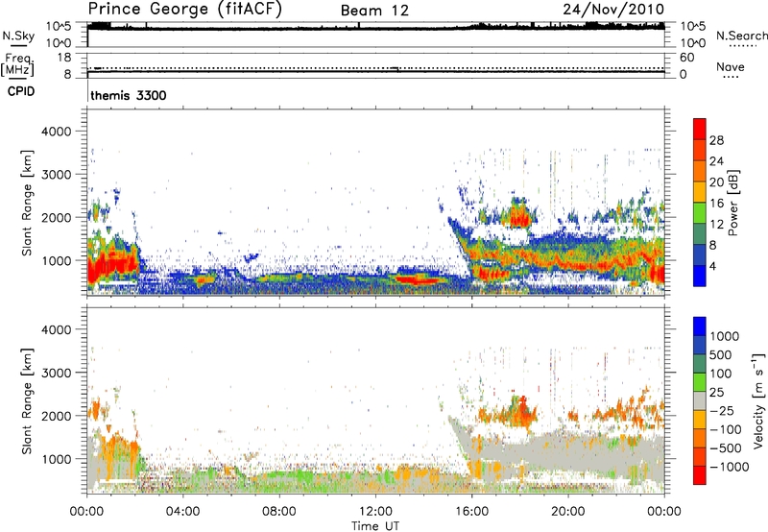Click "Slant Range [km]" label of power panel
Screen dimensions: 768x532
[27, 203]
